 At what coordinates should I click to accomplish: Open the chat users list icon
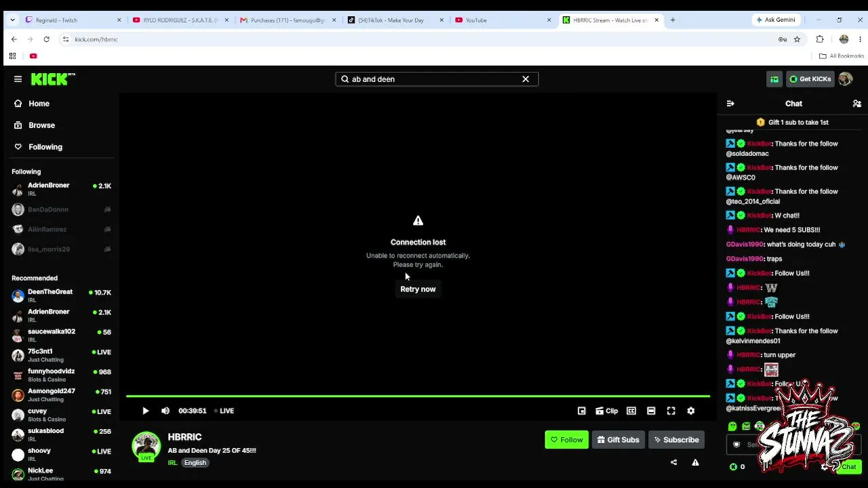(857, 104)
